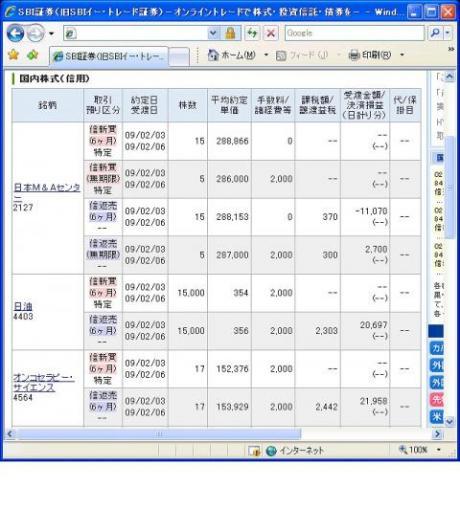Click the red Stop loading X icon
The height and width of the screenshot is (531, 460).
pos(271,33)
